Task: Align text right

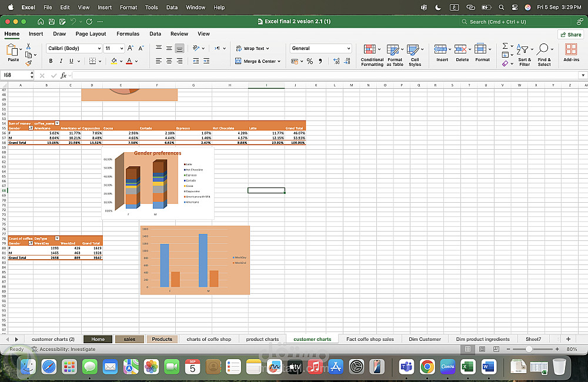Action: coord(179,61)
